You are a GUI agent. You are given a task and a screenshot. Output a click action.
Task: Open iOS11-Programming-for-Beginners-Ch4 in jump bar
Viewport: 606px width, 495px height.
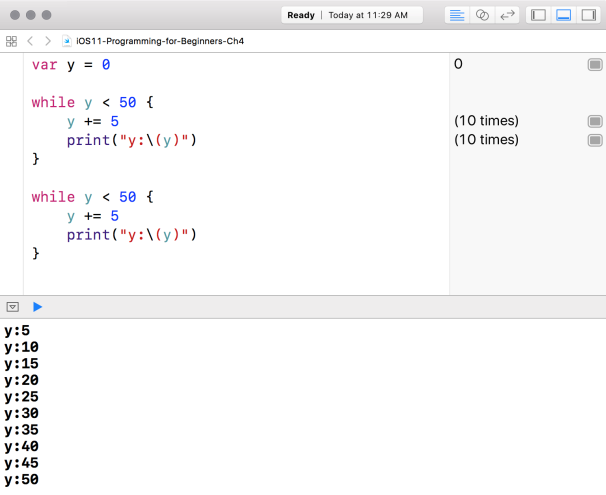160,41
